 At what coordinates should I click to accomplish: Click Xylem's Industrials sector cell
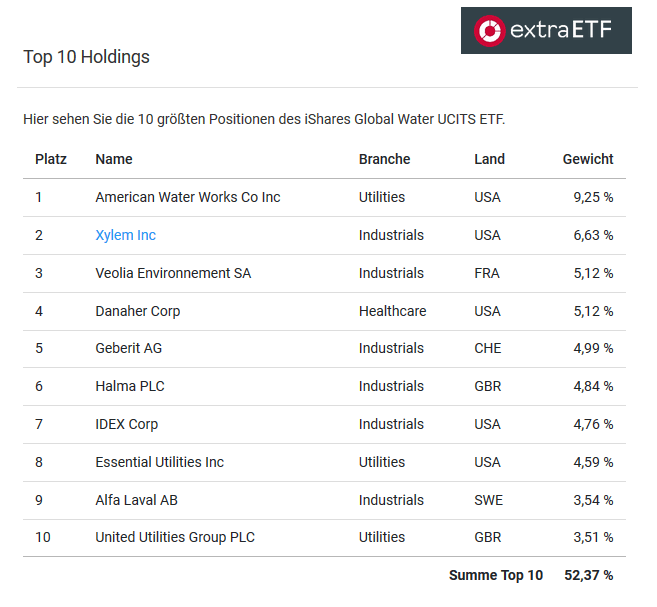click(391, 235)
